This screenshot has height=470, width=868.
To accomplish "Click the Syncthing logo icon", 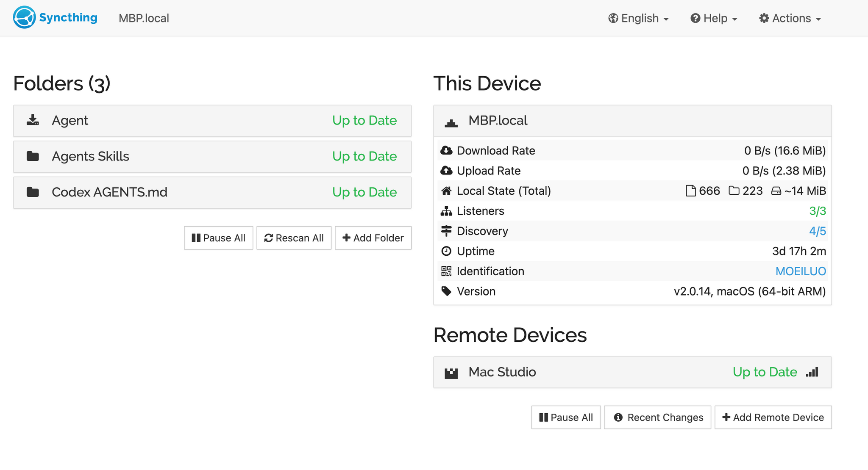I will click(24, 17).
